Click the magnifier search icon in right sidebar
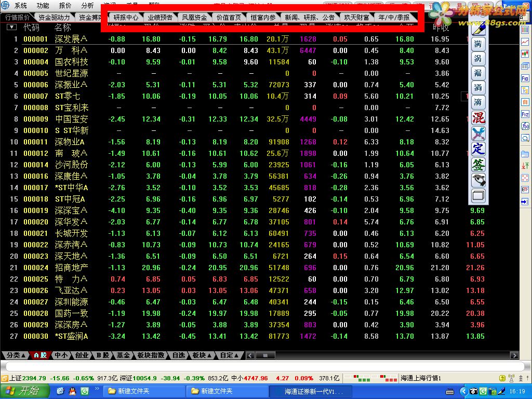The height and width of the screenshot is (399, 532). click(x=525, y=138)
